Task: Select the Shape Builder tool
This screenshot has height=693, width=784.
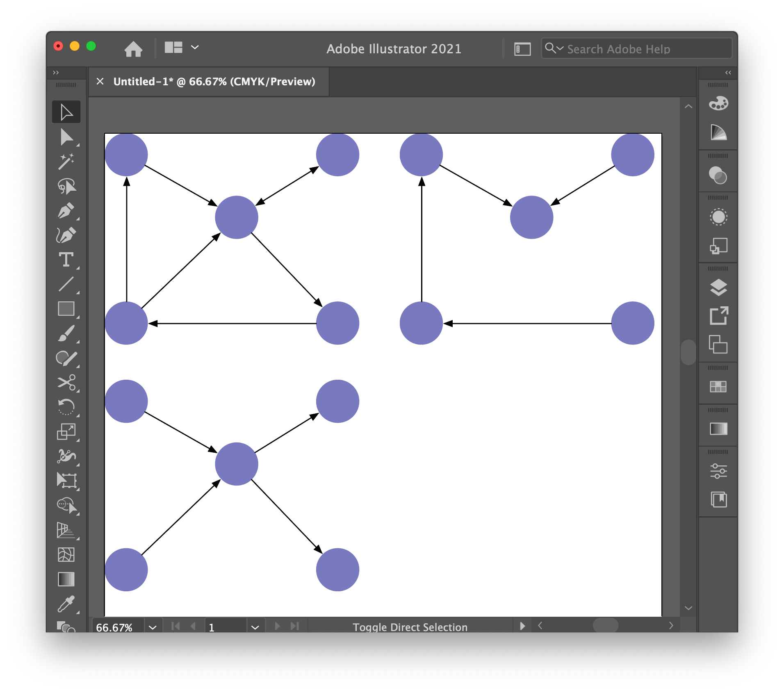Action: point(66,505)
